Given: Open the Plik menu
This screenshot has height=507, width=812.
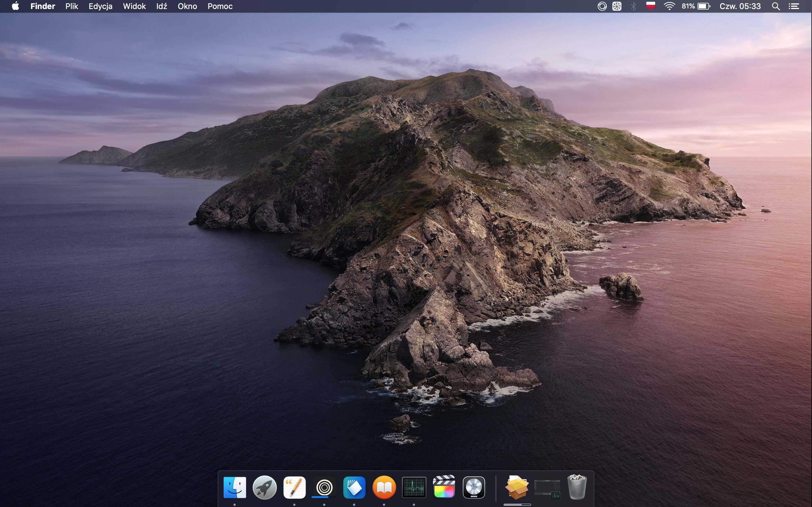Looking at the screenshot, I should click(71, 6).
